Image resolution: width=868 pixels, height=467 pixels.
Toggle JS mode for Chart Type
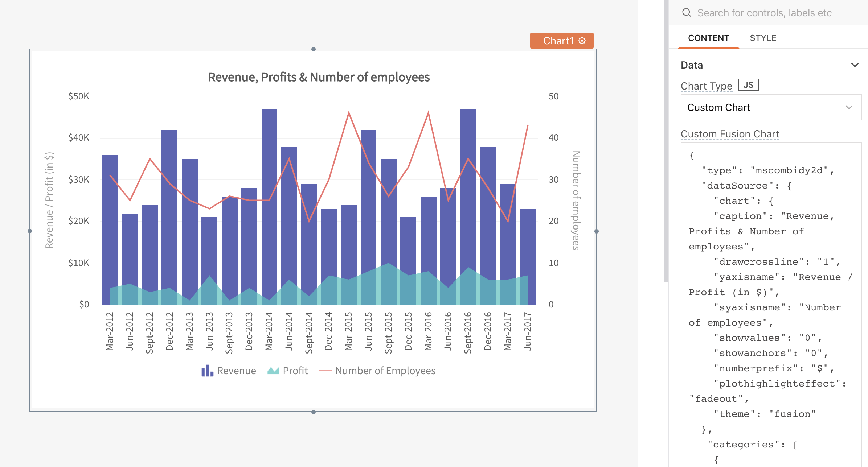[x=748, y=85]
